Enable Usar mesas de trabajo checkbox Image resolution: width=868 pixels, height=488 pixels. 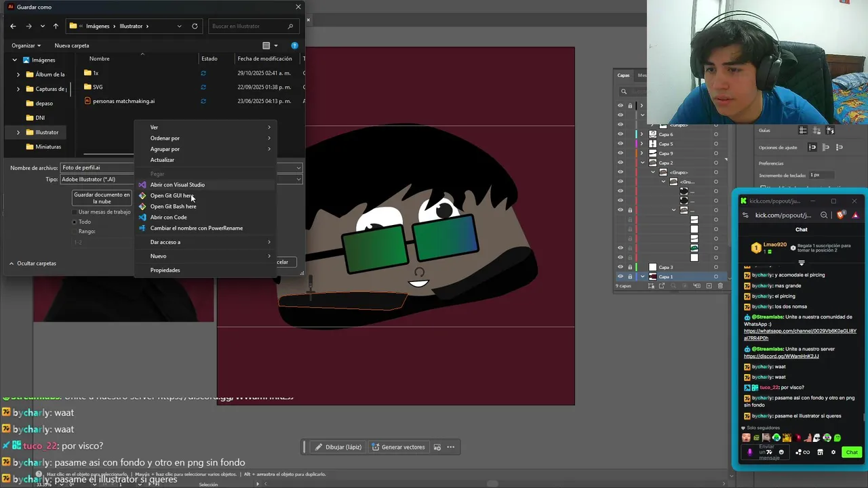pos(75,211)
